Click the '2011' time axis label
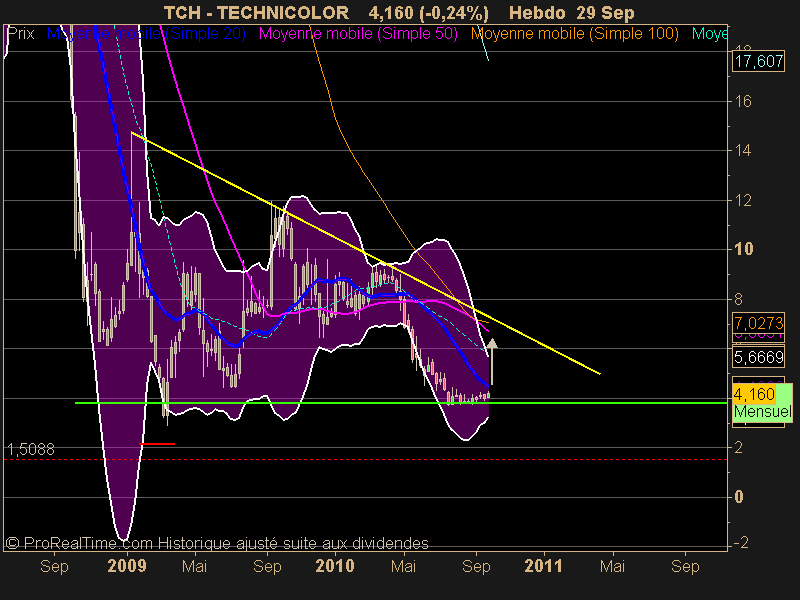 [543, 566]
